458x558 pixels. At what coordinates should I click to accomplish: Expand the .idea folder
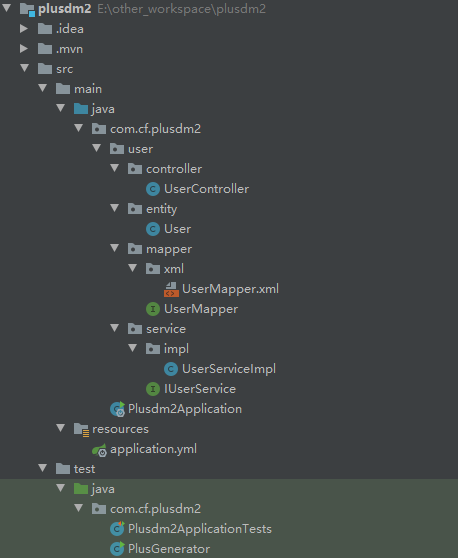pyautogui.click(x=24, y=28)
